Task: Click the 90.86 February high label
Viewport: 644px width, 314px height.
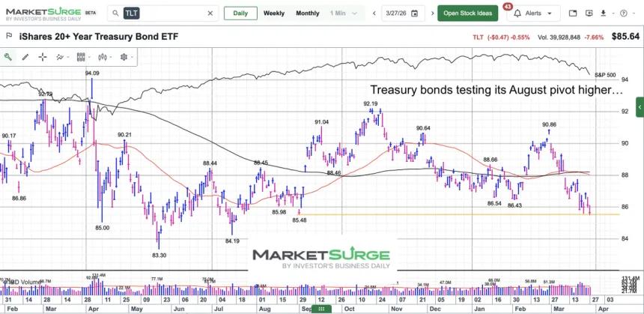Action: point(549,124)
